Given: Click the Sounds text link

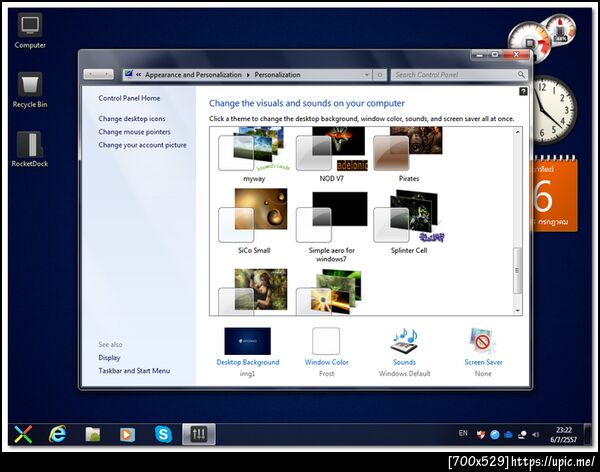Looking at the screenshot, I should (x=404, y=362).
